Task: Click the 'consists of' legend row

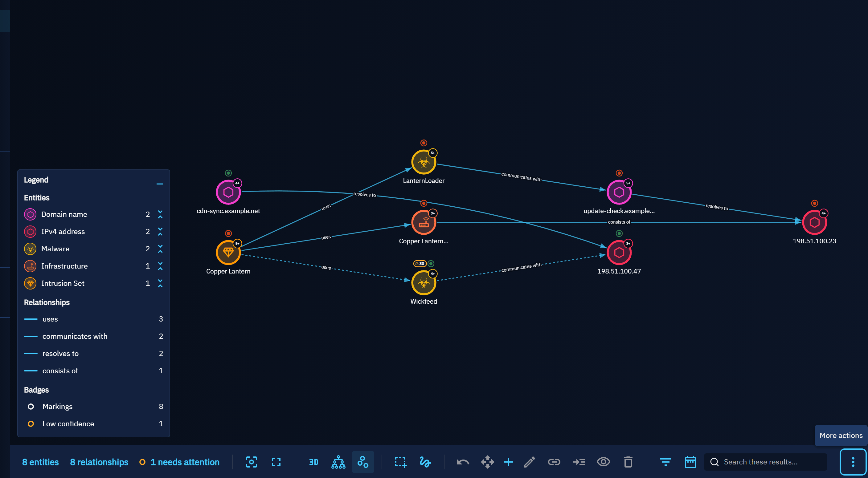Action: [94, 371]
